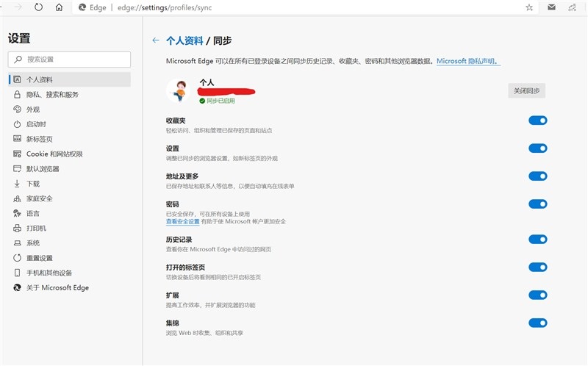The width and height of the screenshot is (588, 366).
Task: Click the search magnifier icon in 搜索设置
Action: [18, 60]
